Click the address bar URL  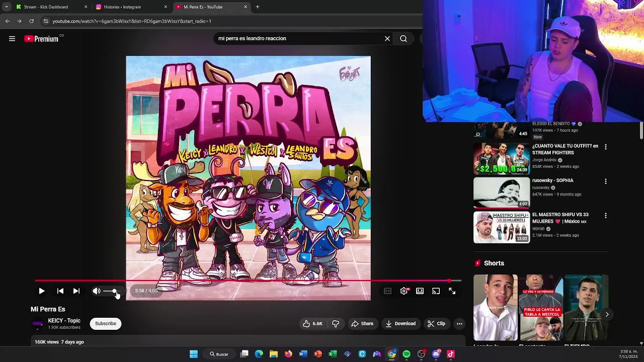pos(132,21)
